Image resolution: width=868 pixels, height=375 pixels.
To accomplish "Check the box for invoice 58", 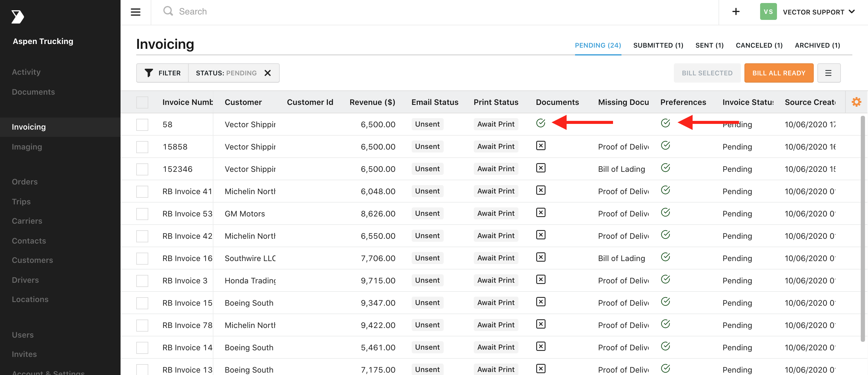I will point(142,124).
